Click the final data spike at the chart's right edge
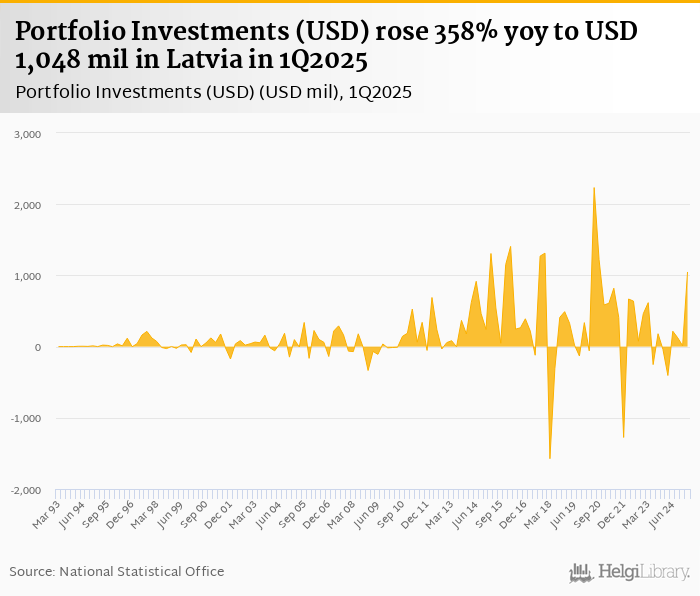 [x=688, y=274]
